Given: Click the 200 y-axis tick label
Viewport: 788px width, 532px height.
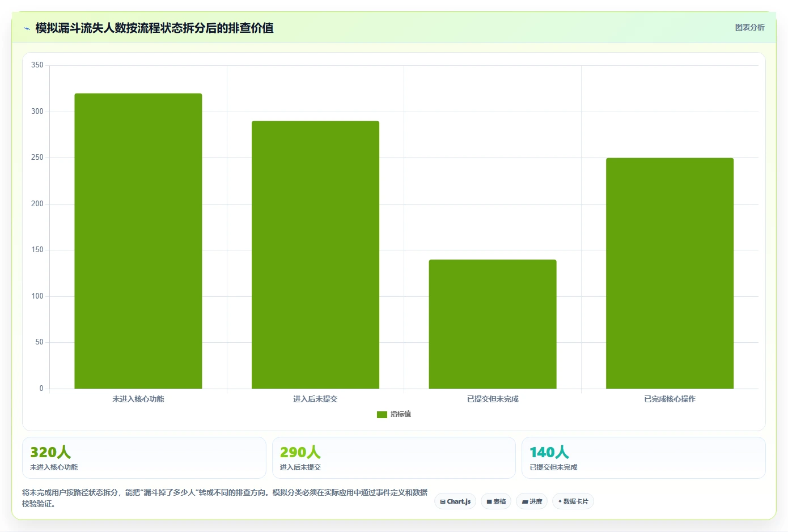Looking at the screenshot, I should (x=37, y=204).
